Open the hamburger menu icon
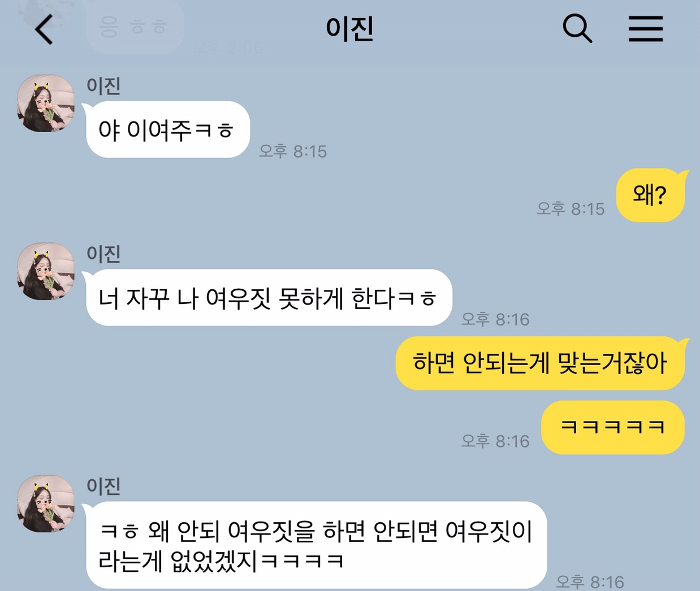Screen dimensions: 700x591 pos(646,28)
